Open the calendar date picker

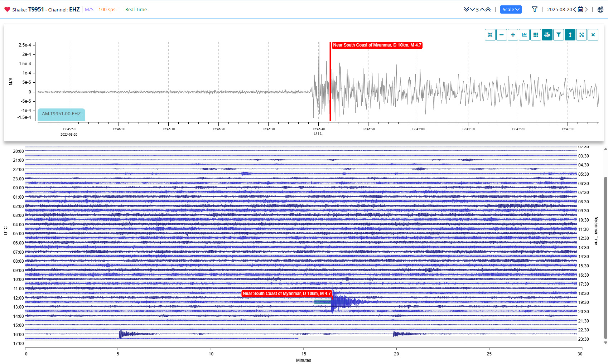click(580, 9)
